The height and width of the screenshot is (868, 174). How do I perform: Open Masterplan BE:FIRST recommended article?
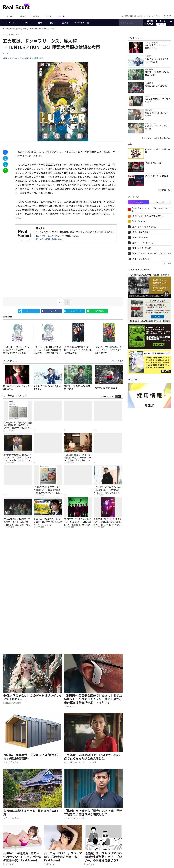coord(78,508)
